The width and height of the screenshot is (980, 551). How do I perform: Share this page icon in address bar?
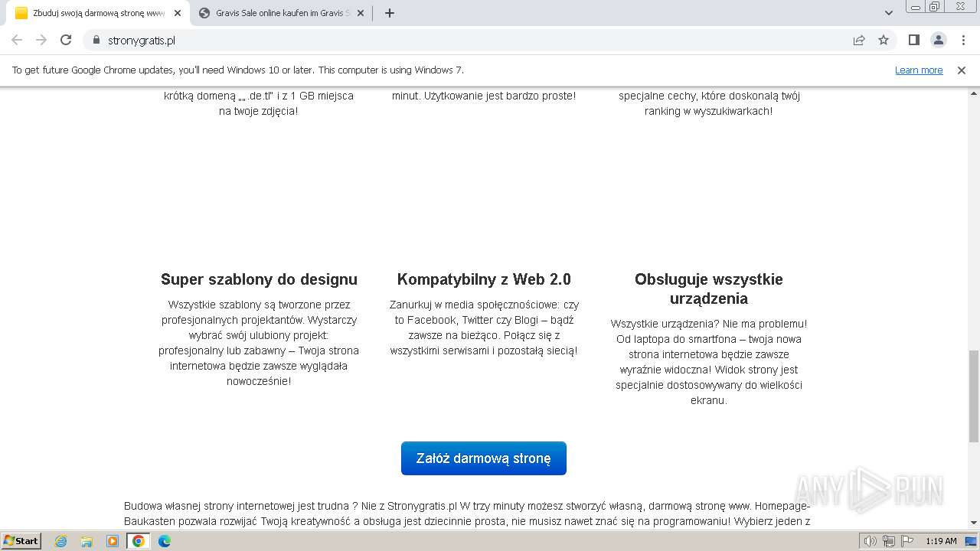coord(859,40)
